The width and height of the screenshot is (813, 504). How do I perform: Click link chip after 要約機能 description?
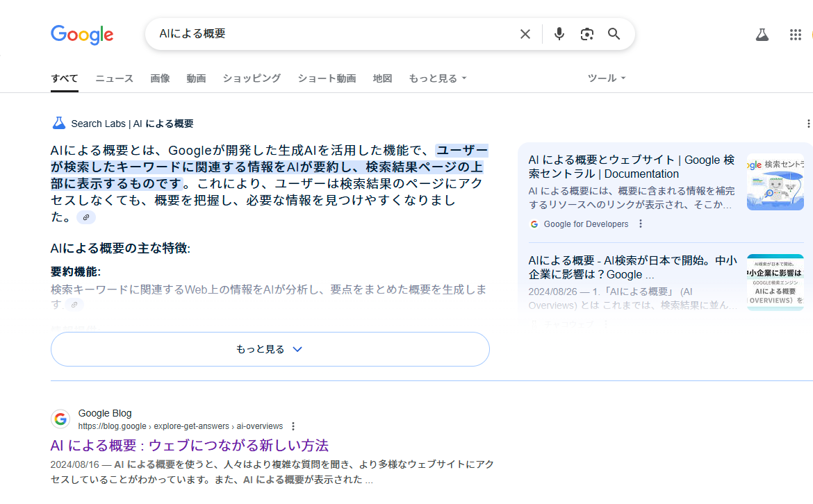(x=74, y=305)
